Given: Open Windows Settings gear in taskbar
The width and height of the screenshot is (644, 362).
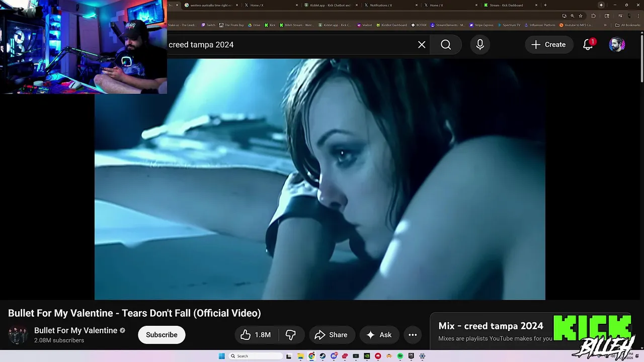Looking at the screenshot, I should coord(422,356).
